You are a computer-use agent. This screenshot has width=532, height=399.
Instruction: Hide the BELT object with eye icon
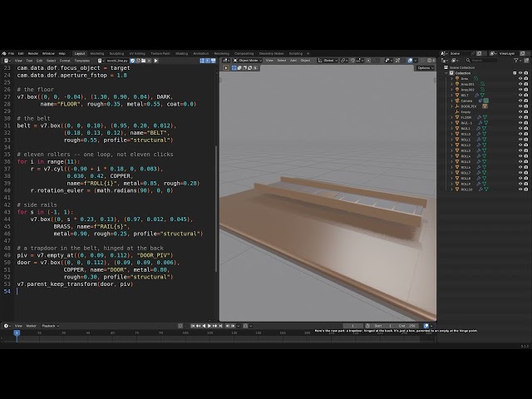pyautogui.click(x=520, y=95)
